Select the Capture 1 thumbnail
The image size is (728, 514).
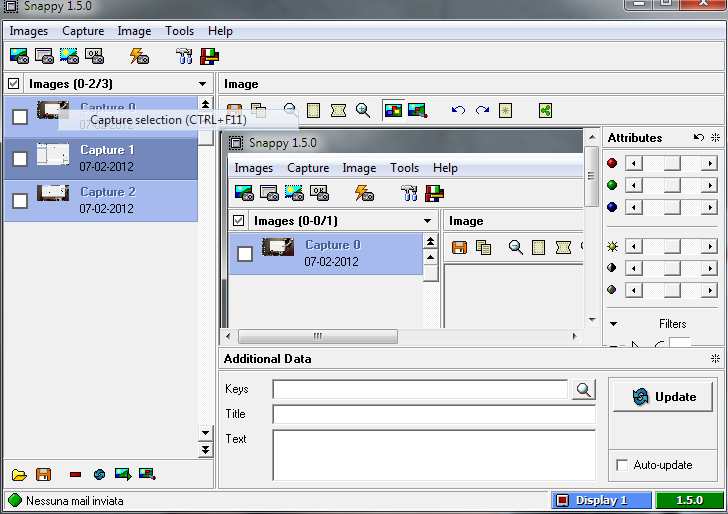(53, 154)
